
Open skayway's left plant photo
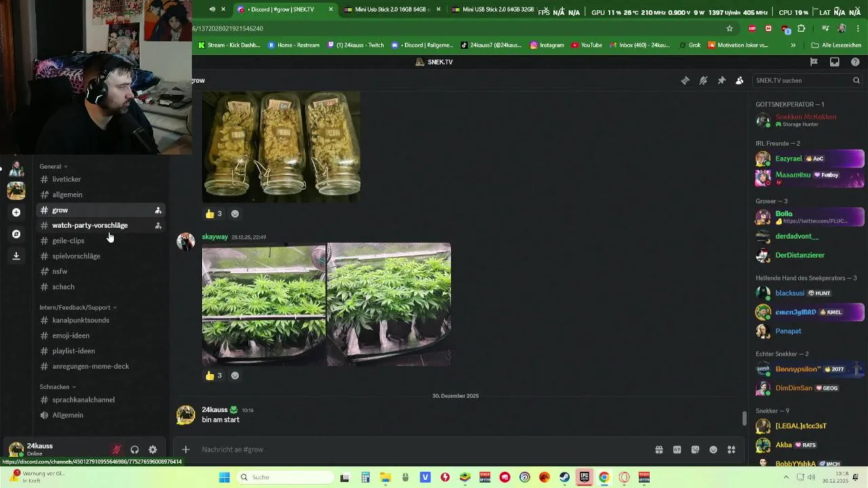264,304
